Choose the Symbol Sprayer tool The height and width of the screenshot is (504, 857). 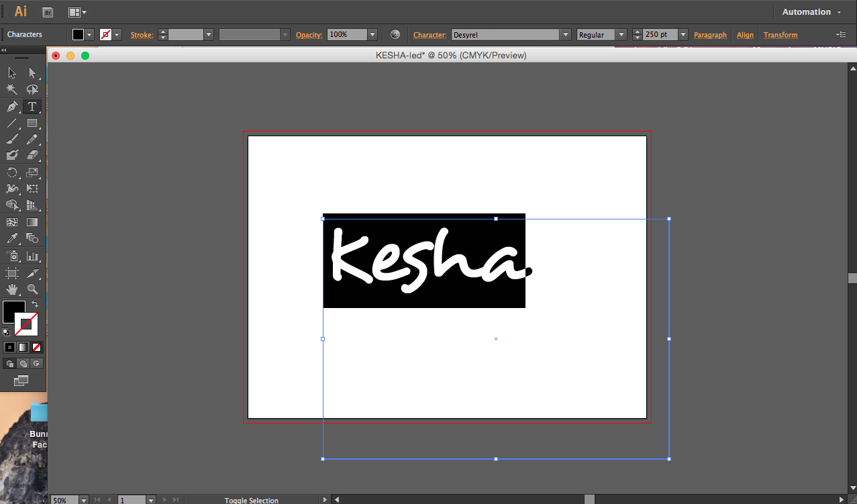(12, 256)
